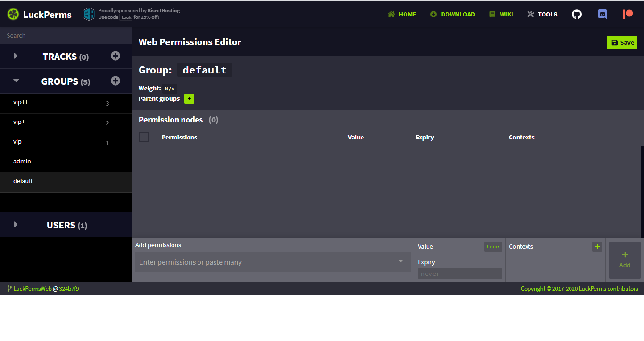Screen dimensions: 644x341
Task: Open the GitHub repository icon
Action: 577,14
